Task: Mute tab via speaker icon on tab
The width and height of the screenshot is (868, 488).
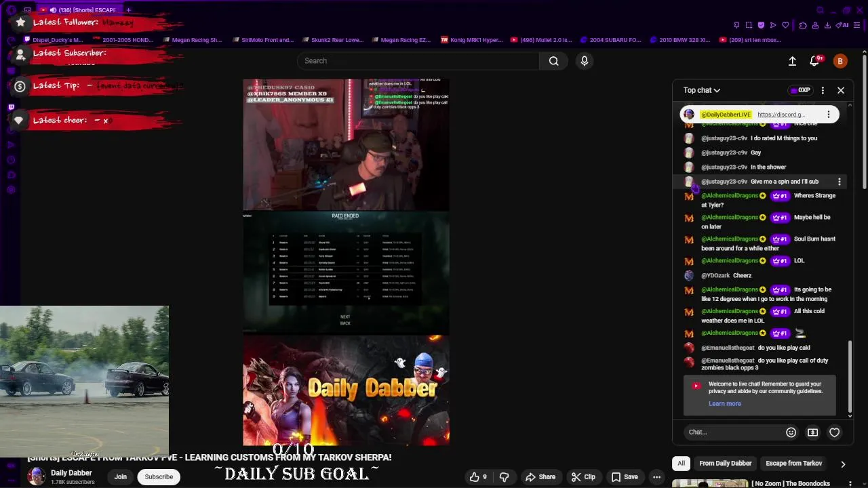Action: 53,10
